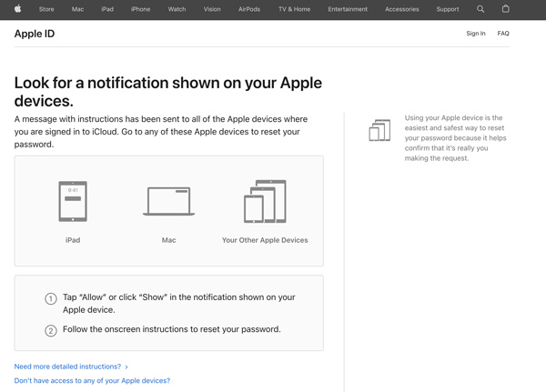
Task: Click 'Follow the onscreen instructions' step text
Action: point(172,329)
